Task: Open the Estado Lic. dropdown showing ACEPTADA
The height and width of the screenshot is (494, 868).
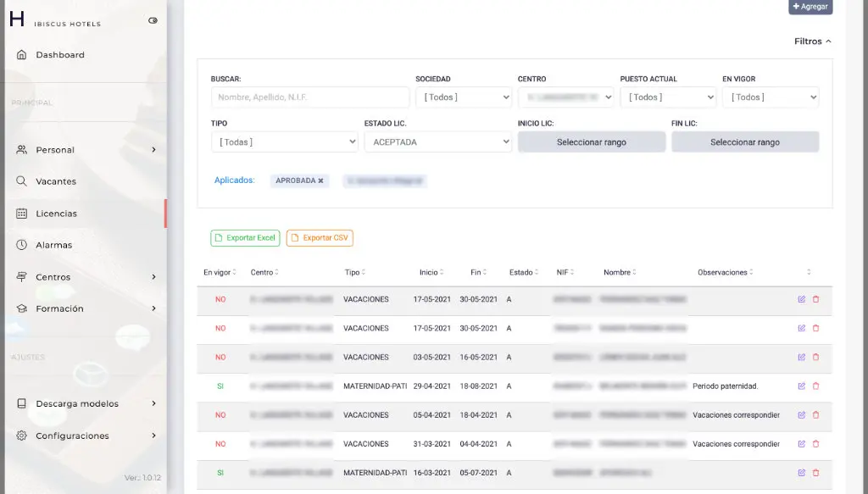Action: [x=438, y=142]
